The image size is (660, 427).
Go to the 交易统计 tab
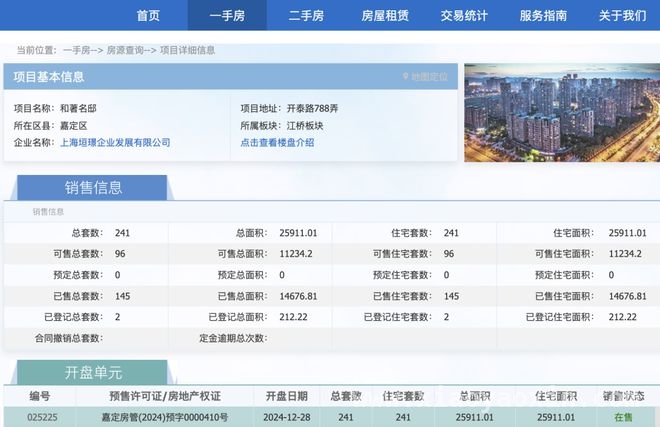click(x=464, y=16)
